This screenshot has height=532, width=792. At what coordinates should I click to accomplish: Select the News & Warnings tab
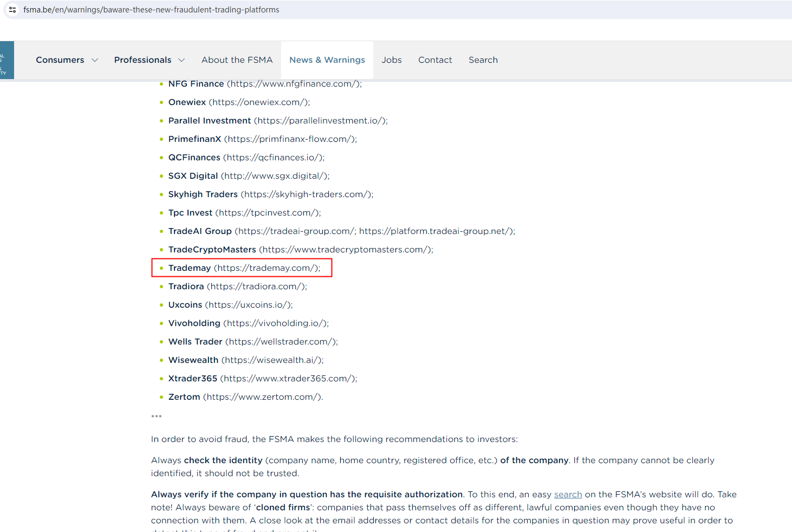tap(327, 60)
